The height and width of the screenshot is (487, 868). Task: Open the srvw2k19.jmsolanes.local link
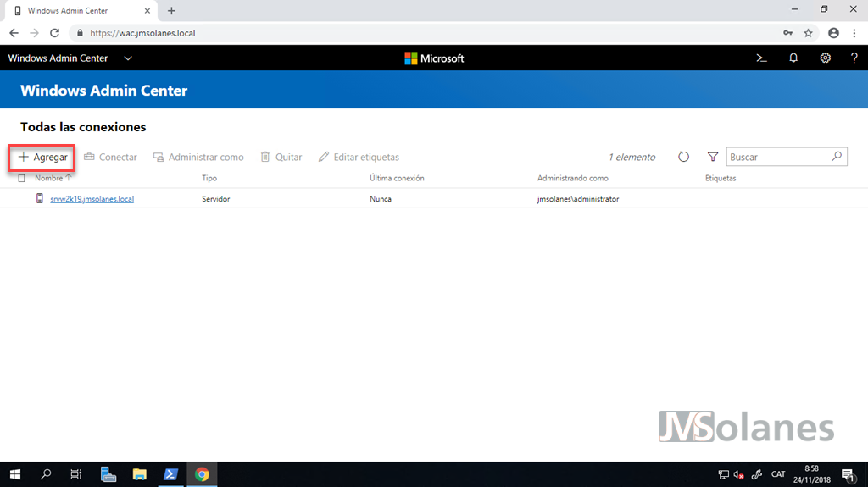tap(92, 199)
